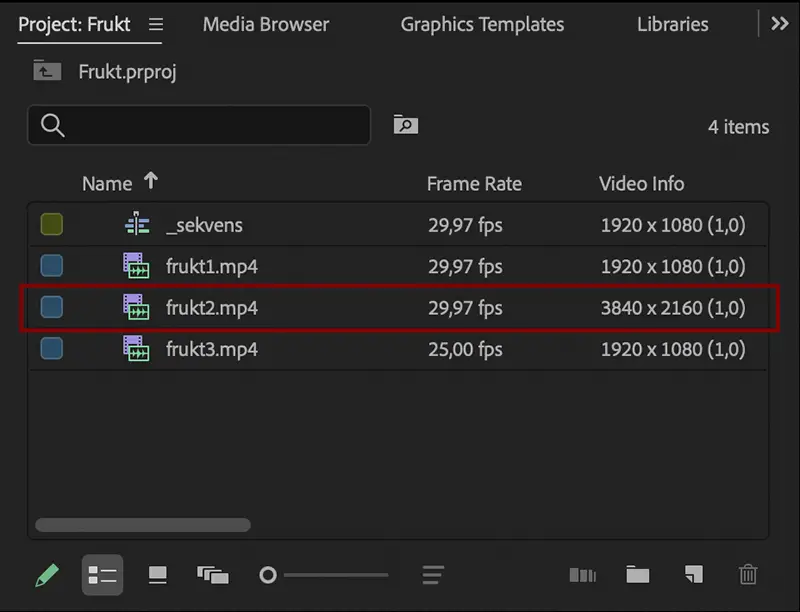800x612 pixels.
Task: Open the Libraries tab
Action: pos(672,24)
